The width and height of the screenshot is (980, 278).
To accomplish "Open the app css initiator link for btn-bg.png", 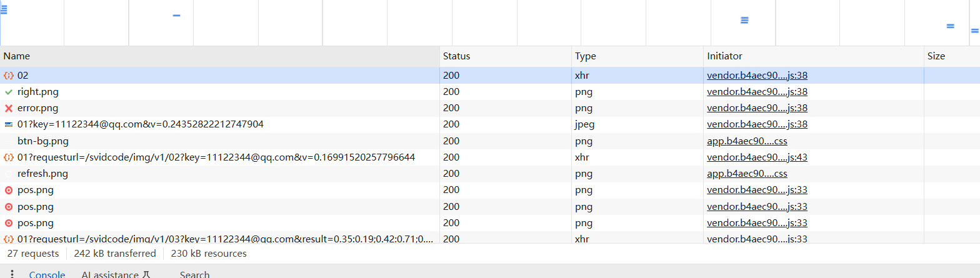I will point(747,141).
